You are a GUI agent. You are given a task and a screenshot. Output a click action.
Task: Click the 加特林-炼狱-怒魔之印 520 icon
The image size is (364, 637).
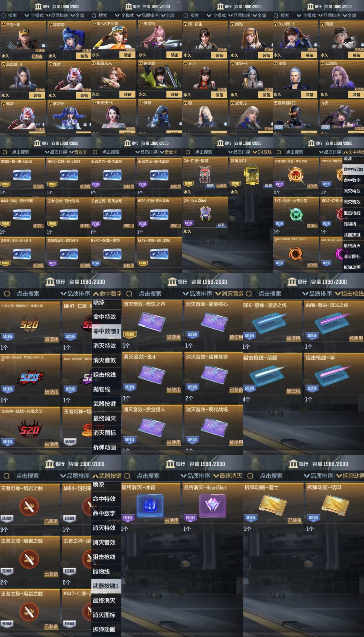pyautogui.click(x=30, y=429)
